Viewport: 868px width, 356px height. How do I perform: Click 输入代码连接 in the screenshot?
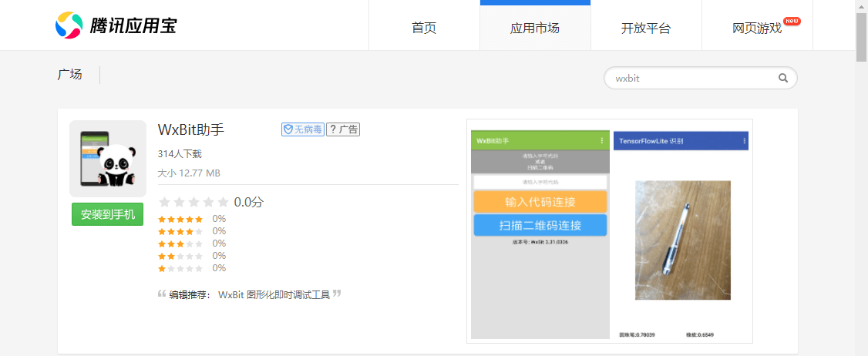pyautogui.click(x=540, y=202)
